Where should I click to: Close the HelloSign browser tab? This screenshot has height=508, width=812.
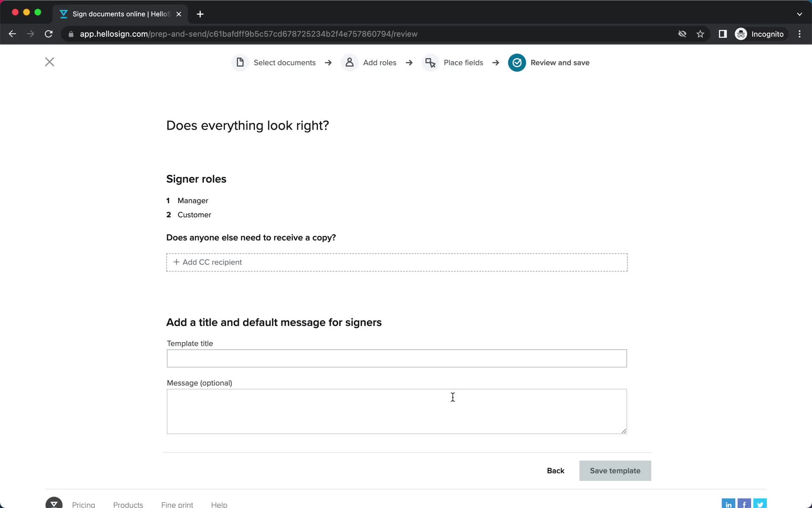179,14
